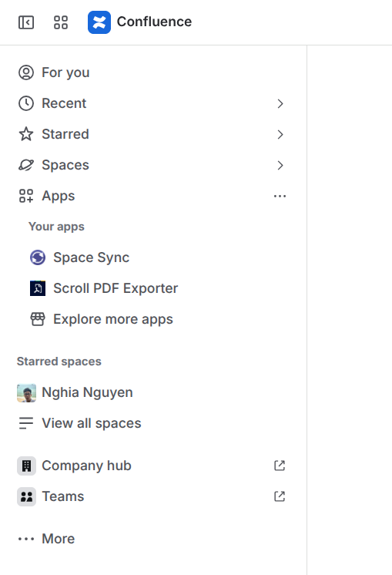Viewport: 392px width, 575px height.
Task: Click the blue Confluence logo
Action: coord(99,22)
